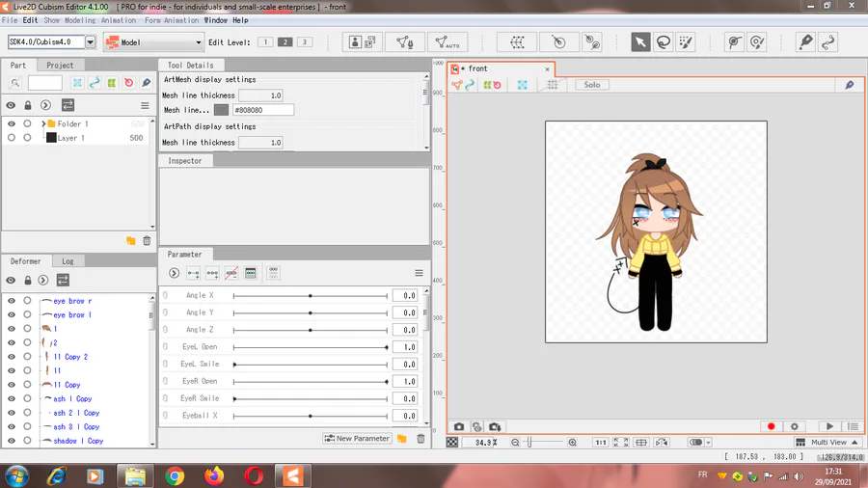
Task: Switch to the Log tab
Action: point(68,261)
